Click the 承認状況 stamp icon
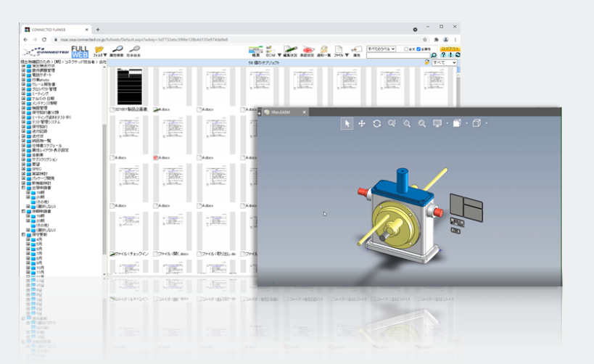 tap(306, 51)
